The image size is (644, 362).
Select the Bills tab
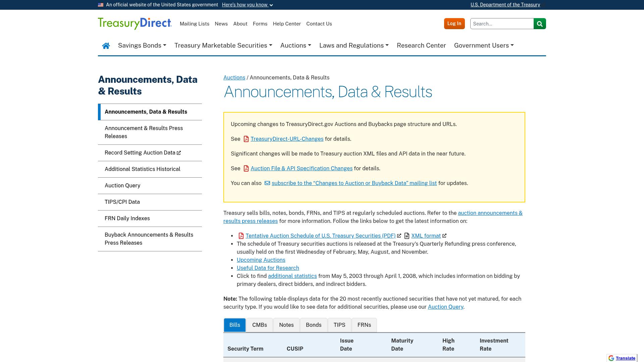coord(235,325)
